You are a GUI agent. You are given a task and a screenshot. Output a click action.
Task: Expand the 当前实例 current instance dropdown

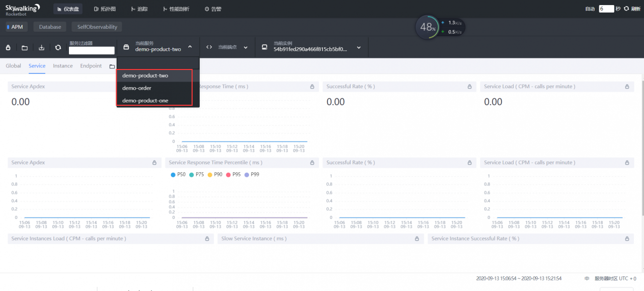pos(359,47)
